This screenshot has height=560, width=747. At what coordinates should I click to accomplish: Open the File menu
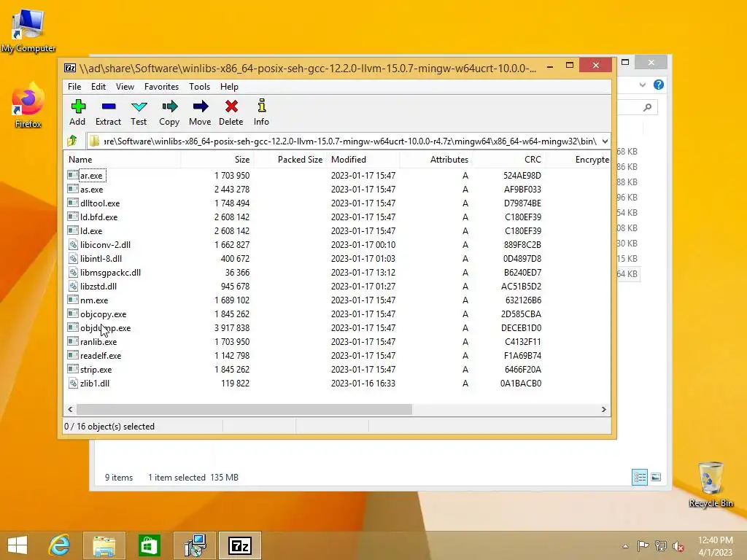point(74,87)
